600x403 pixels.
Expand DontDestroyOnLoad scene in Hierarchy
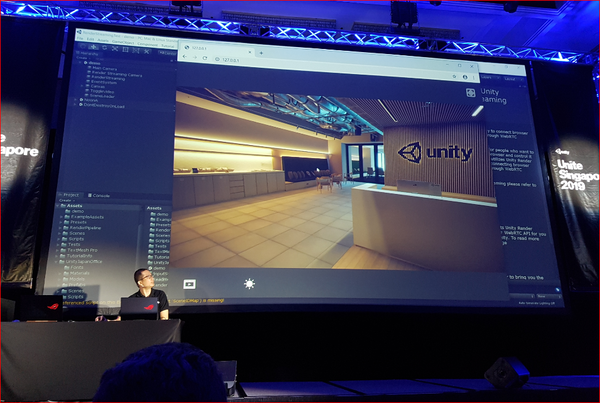click(75, 104)
